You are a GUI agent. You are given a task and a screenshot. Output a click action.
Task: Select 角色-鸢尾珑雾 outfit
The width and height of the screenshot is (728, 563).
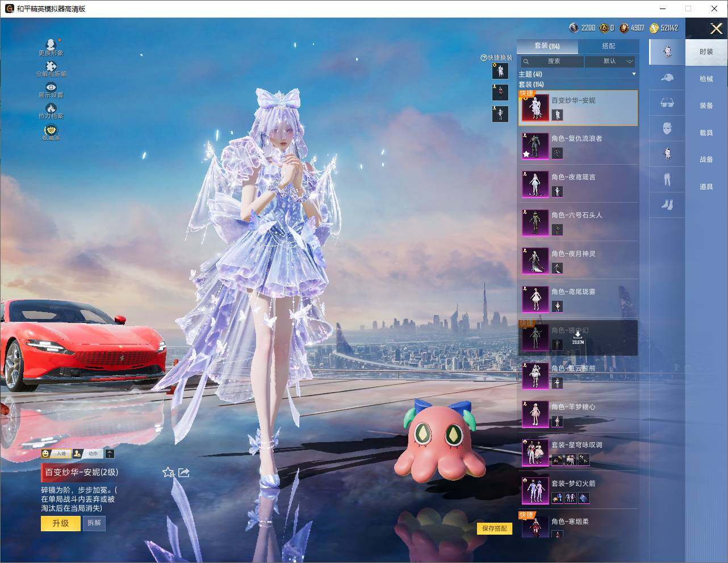click(x=578, y=299)
